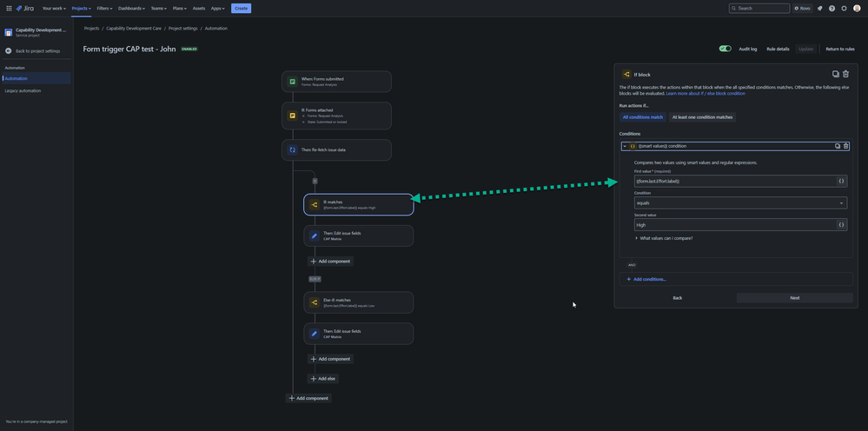This screenshot has width=868, height=431.
Task: Add component under first Edit issue fields
Action: click(330, 262)
